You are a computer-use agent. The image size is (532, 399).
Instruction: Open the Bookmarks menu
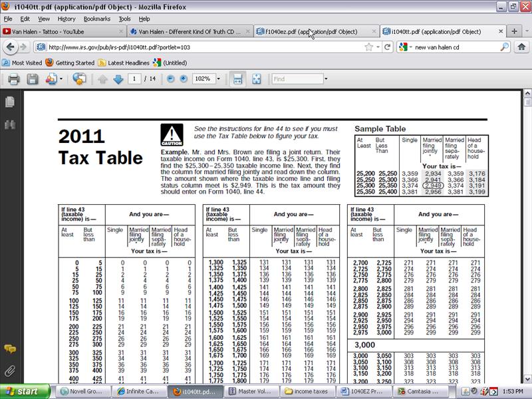coord(97,19)
